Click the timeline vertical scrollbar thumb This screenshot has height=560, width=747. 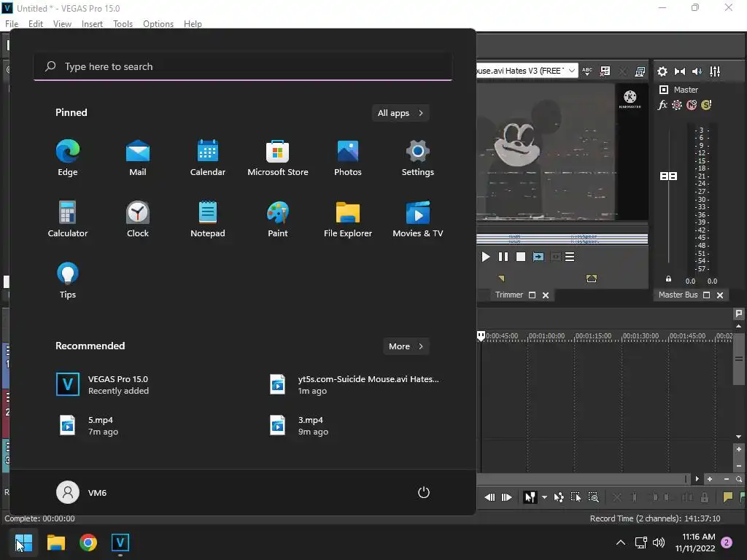[739, 359]
